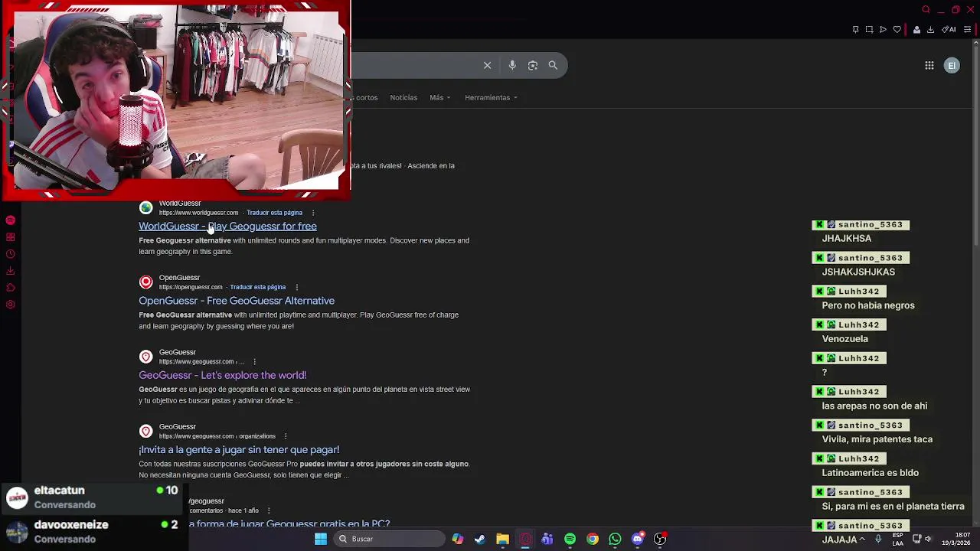Pin tab using pin icon
The image size is (980, 551).
(855, 30)
